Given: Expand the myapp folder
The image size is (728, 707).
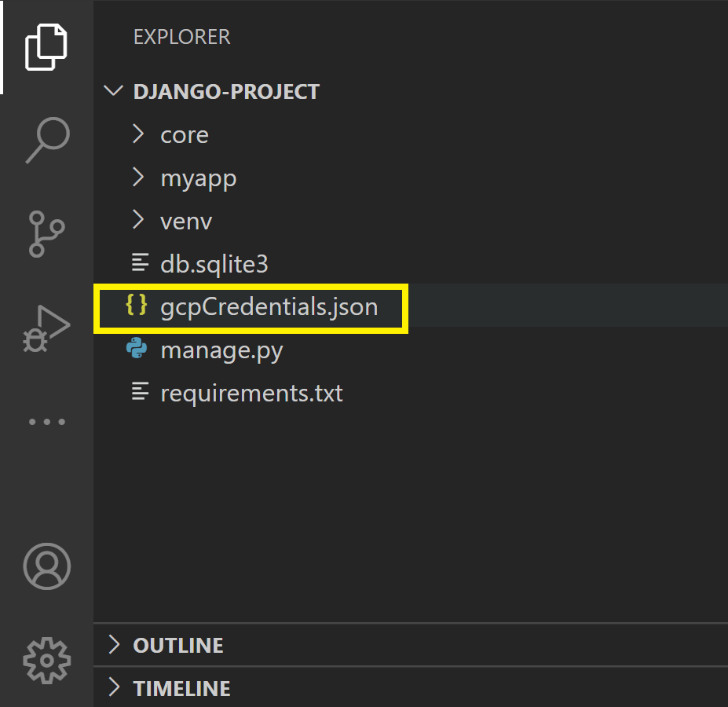Looking at the screenshot, I should (198, 178).
